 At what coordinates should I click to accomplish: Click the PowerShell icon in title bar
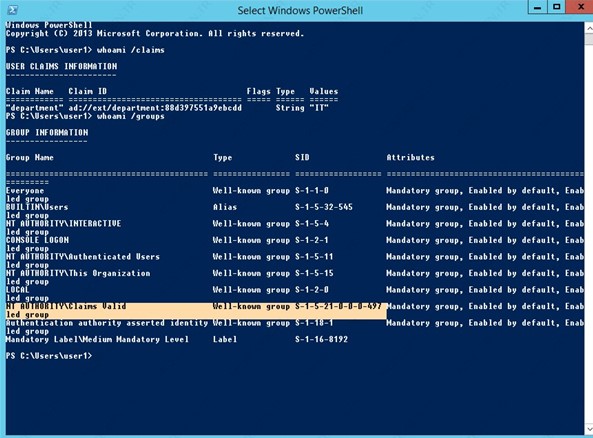[12, 10]
